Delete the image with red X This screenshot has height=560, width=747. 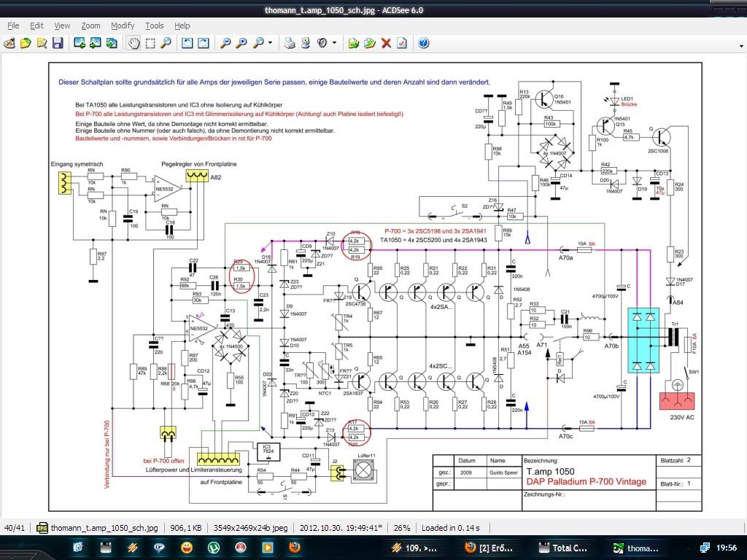click(386, 43)
